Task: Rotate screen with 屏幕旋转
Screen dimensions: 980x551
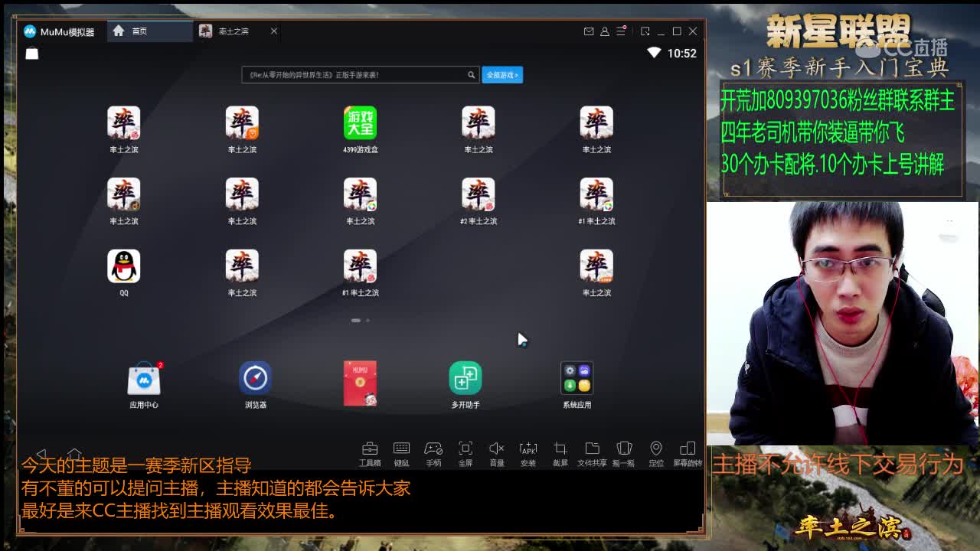Action: 688,453
